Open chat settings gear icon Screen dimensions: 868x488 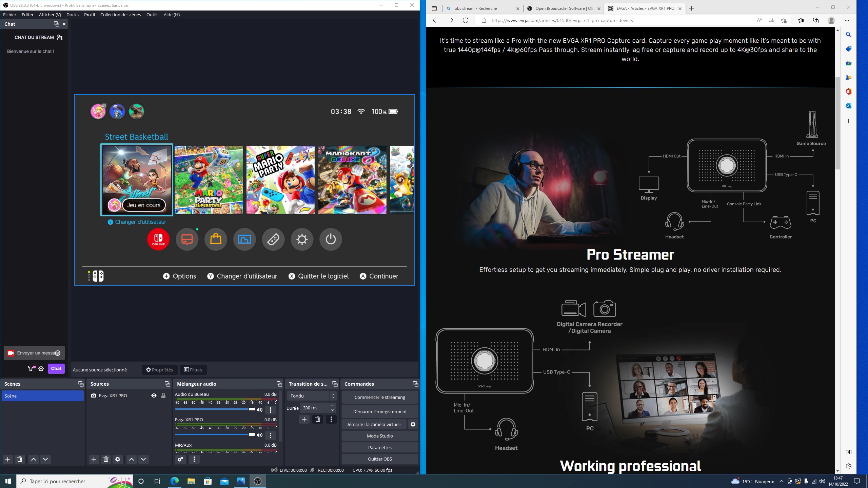pos(41,369)
